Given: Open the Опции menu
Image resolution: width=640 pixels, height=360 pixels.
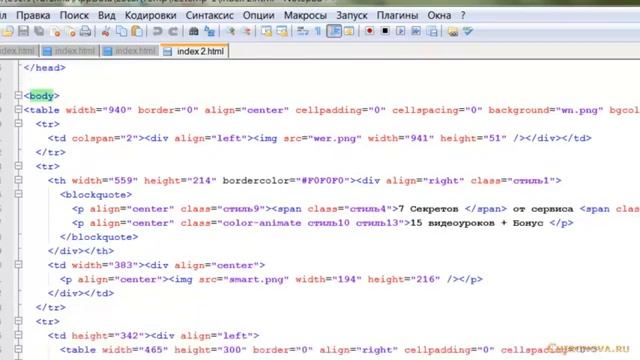Looking at the screenshot, I should click(258, 16).
